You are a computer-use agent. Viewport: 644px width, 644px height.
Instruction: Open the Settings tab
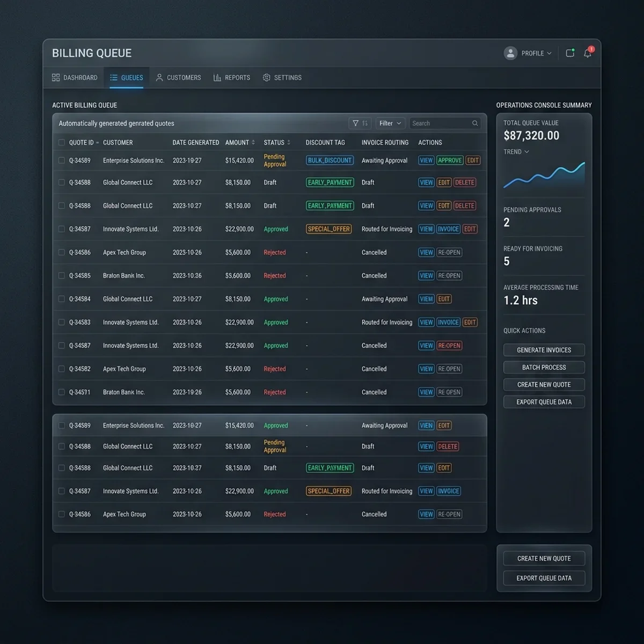click(282, 78)
